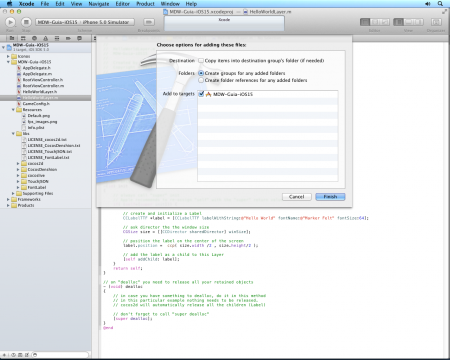Click the Stop button in toolbar
Screen dimensions: 450x360
tap(26, 22)
